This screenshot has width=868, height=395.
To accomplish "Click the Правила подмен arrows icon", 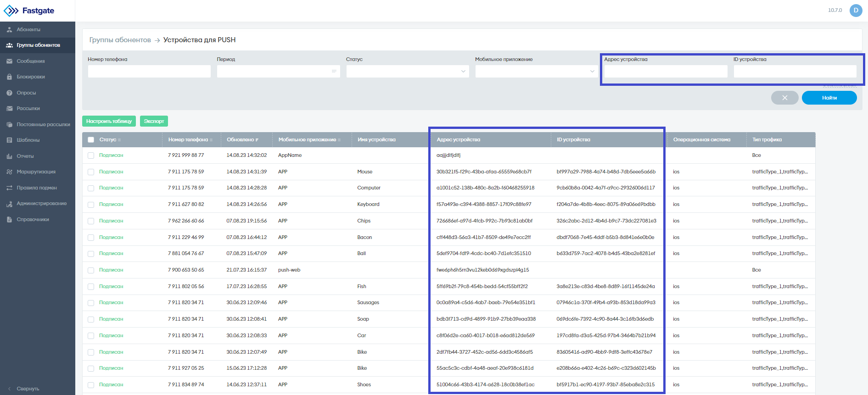I will [x=9, y=188].
